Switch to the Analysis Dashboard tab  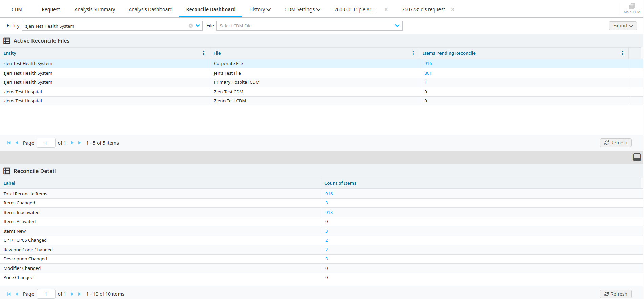click(150, 9)
